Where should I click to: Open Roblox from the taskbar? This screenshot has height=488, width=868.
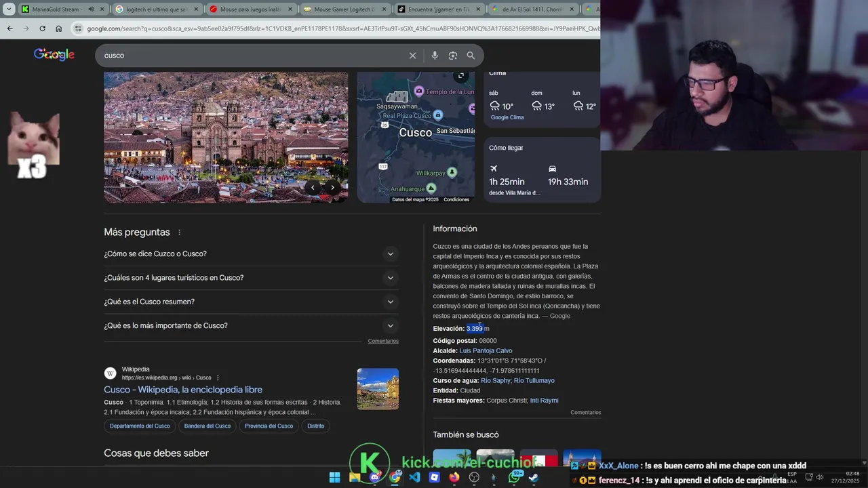435,477
